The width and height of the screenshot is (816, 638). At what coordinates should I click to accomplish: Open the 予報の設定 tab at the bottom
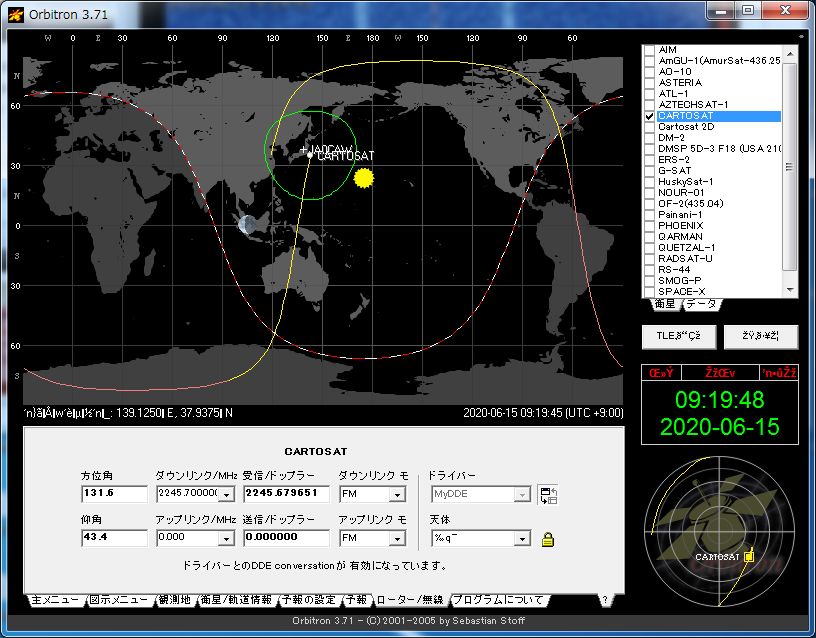coord(311,600)
